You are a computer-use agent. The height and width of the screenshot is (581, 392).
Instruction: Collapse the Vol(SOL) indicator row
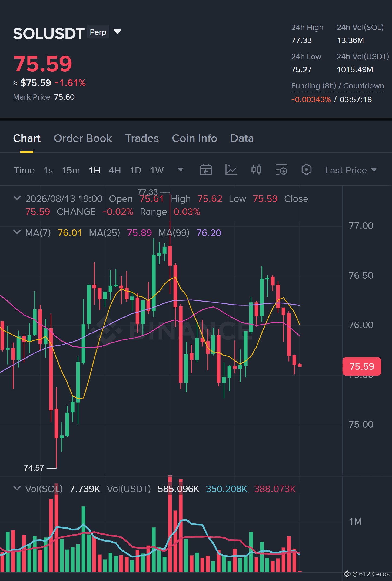tap(17, 488)
